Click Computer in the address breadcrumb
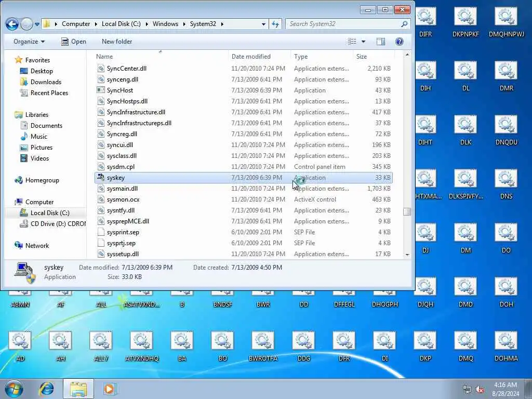This screenshot has width=532, height=399. pos(76,24)
